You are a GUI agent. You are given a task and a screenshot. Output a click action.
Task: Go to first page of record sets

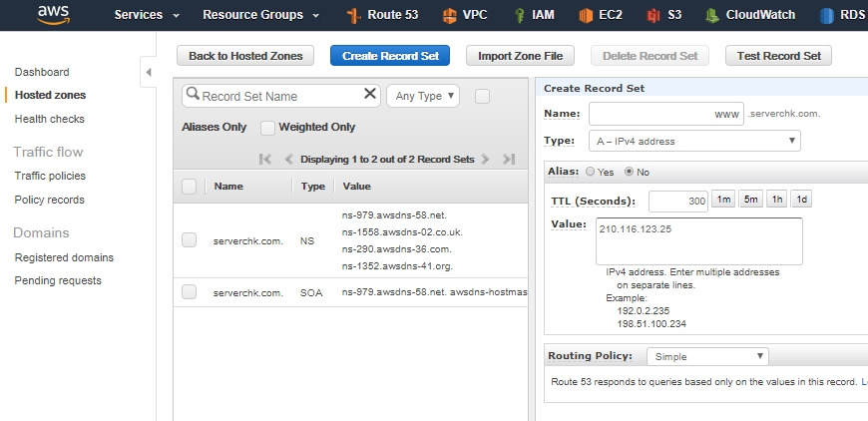click(x=265, y=160)
